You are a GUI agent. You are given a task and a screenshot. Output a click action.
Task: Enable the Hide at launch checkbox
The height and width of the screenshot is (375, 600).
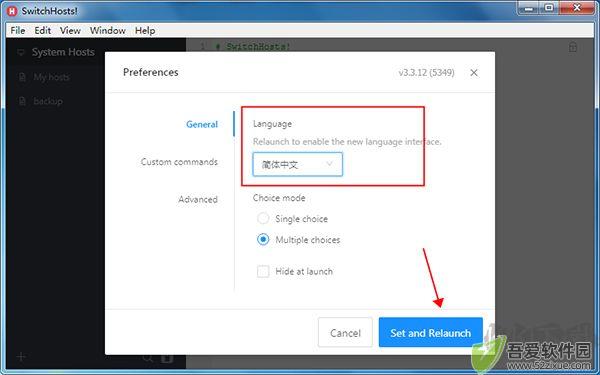263,271
